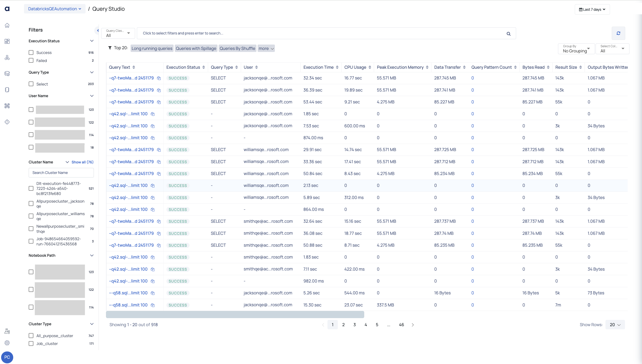Image resolution: width=642 pixels, height=364 pixels.
Task: Open the Last 7 days date dropdown
Action: point(592,9)
